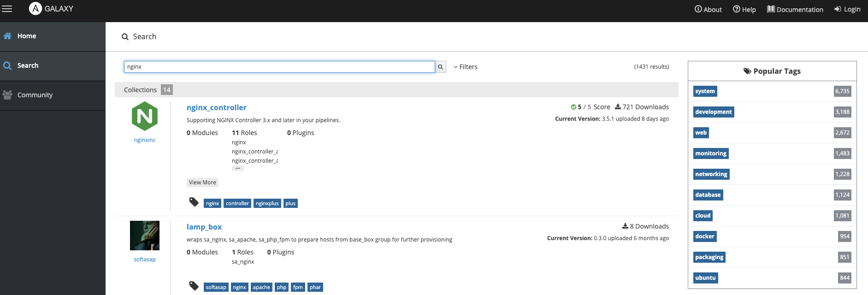Click the Ansible Galaxy logo
Viewport: 868px width, 295px height.
51,9
